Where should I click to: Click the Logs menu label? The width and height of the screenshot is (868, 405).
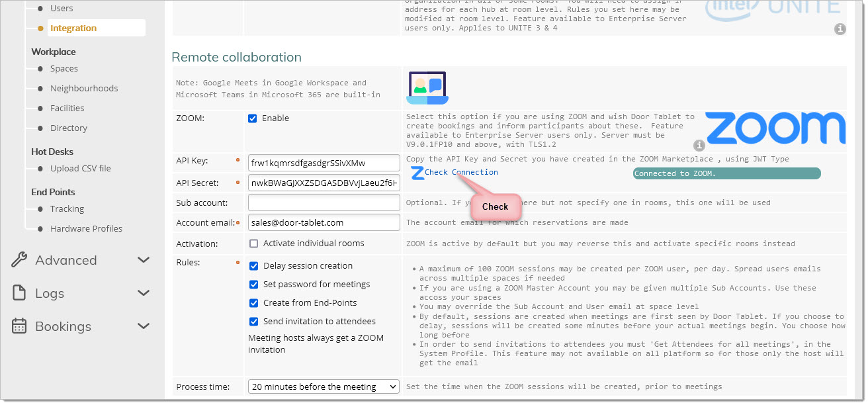point(50,293)
